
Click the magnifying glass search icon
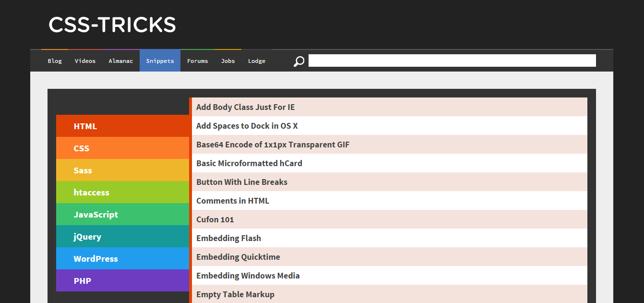coord(299,61)
